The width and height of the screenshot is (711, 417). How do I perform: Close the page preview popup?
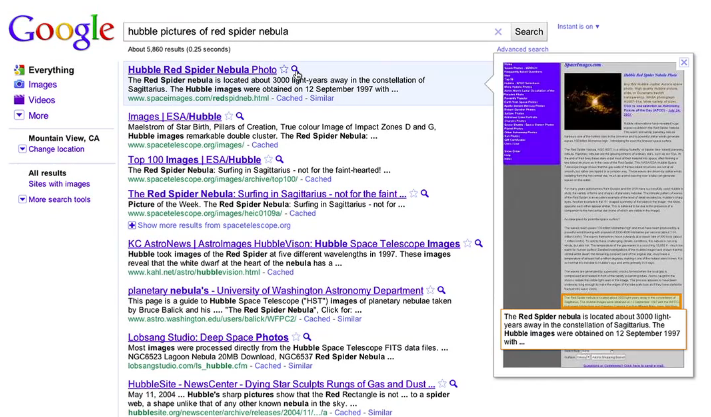(x=684, y=62)
